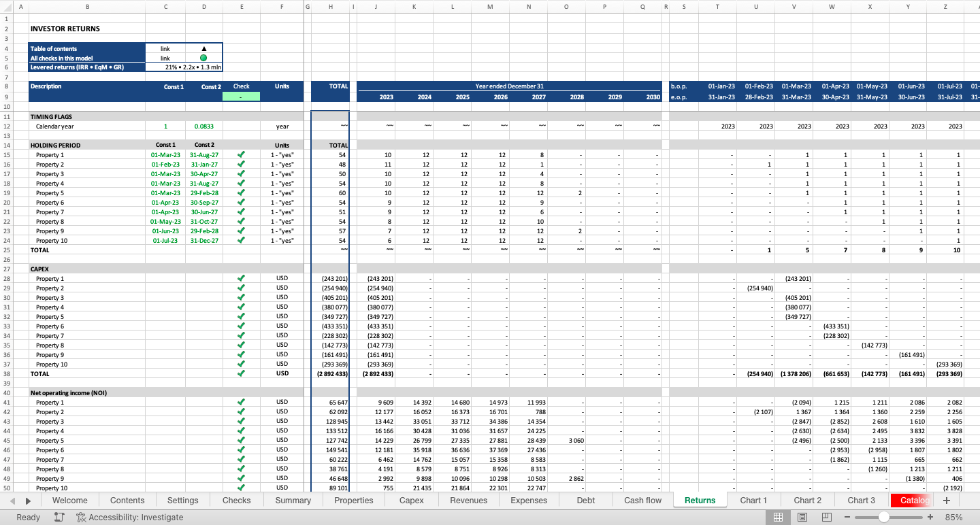Open the Chart 3 sheet tab
This screenshot has height=525, width=980.
(862, 501)
